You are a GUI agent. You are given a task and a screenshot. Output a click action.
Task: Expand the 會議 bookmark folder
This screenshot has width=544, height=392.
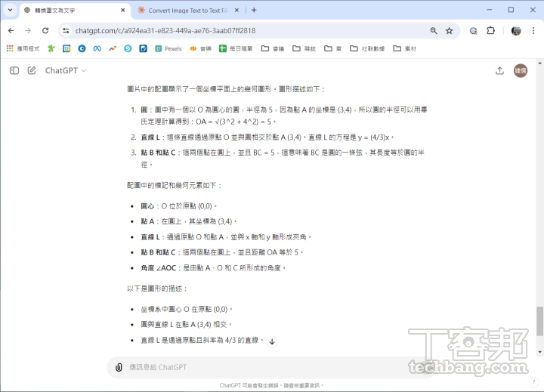coord(273,48)
